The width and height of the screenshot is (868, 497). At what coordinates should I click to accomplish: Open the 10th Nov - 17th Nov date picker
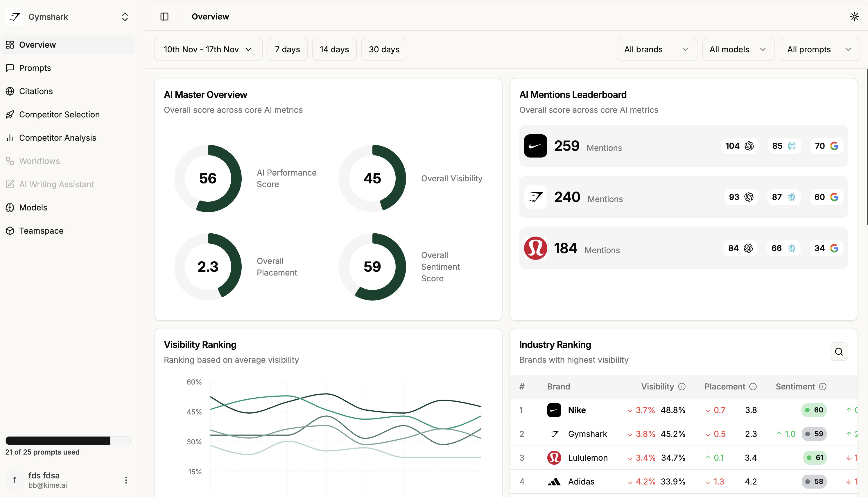[208, 49]
